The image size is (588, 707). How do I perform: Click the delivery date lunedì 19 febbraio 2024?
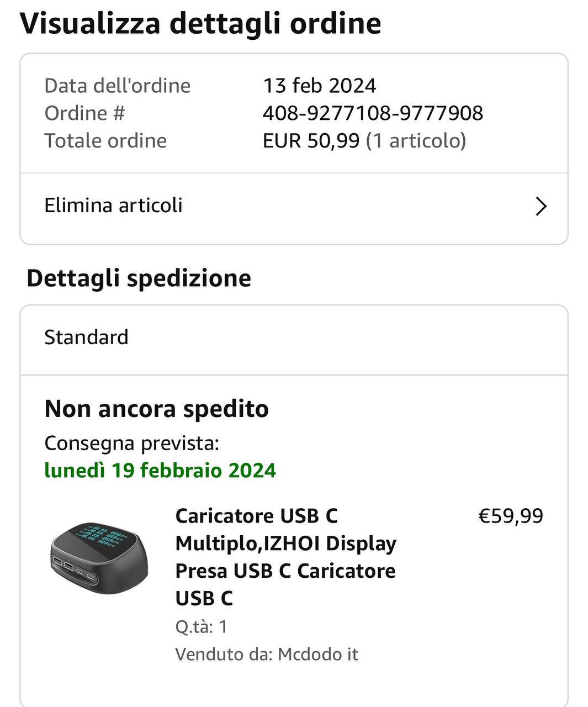(160, 471)
